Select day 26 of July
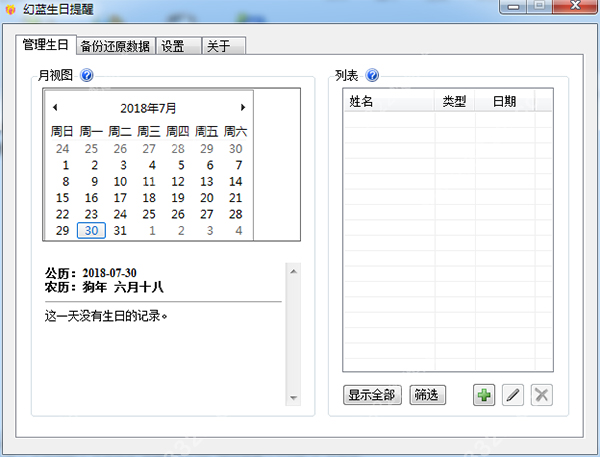 [178, 214]
